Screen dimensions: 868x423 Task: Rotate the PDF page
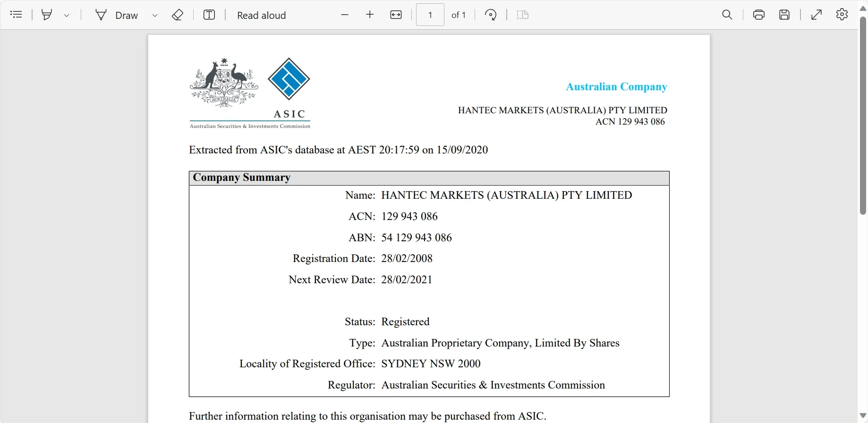tap(491, 15)
